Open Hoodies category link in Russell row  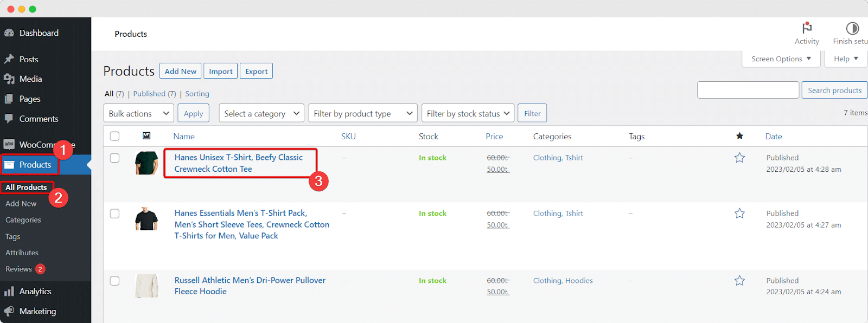tap(579, 281)
